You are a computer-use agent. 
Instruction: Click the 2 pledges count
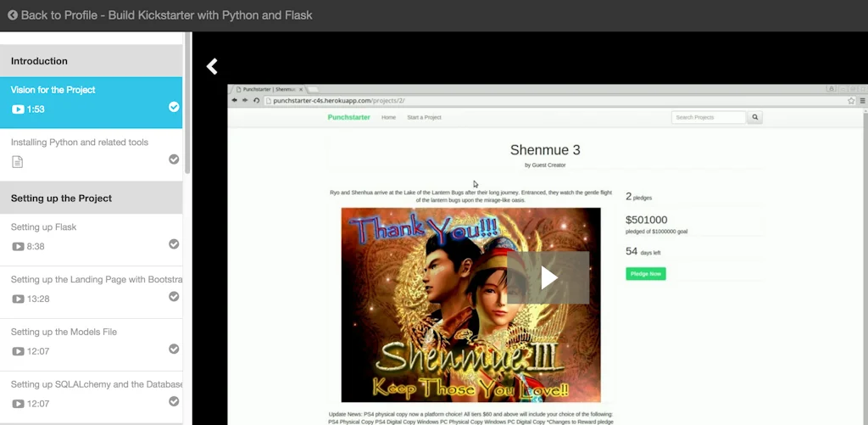click(638, 197)
